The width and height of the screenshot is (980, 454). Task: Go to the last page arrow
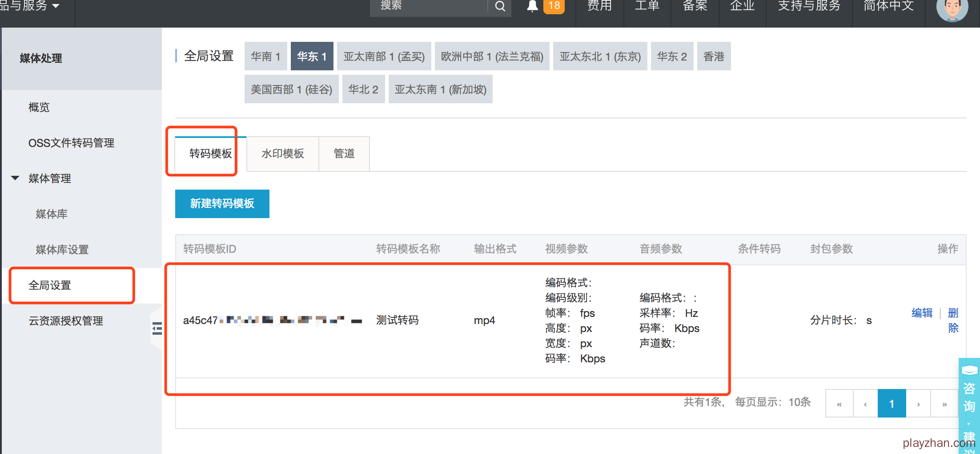coord(944,404)
